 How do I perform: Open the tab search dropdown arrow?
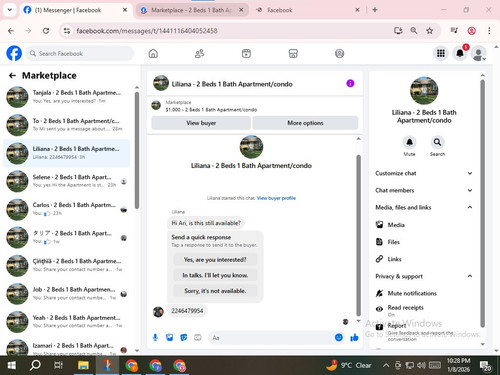[10, 10]
